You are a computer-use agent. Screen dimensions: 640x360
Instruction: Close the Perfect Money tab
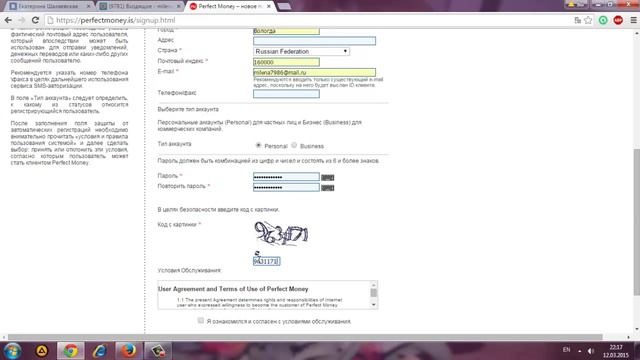tap(269, 6)
